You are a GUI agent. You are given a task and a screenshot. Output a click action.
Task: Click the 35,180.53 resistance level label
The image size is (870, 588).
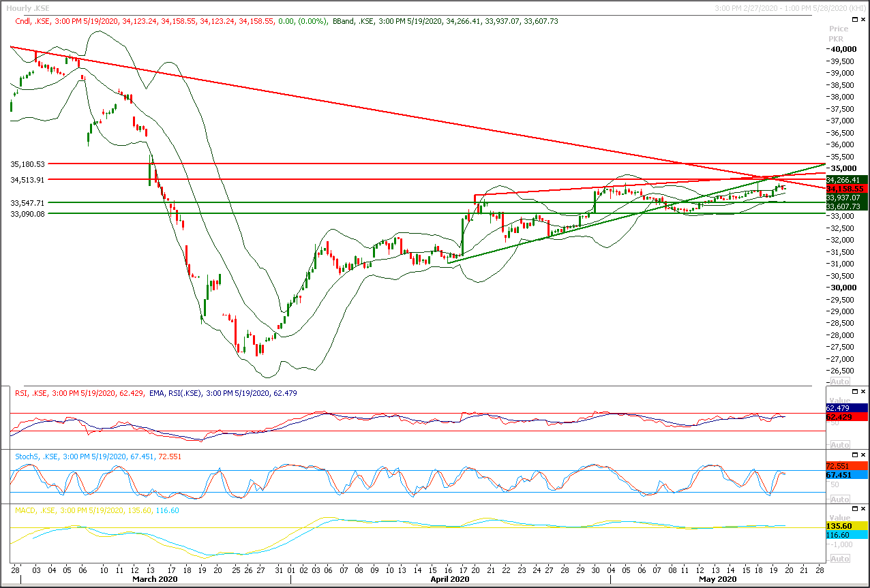[x=28, y=164]
